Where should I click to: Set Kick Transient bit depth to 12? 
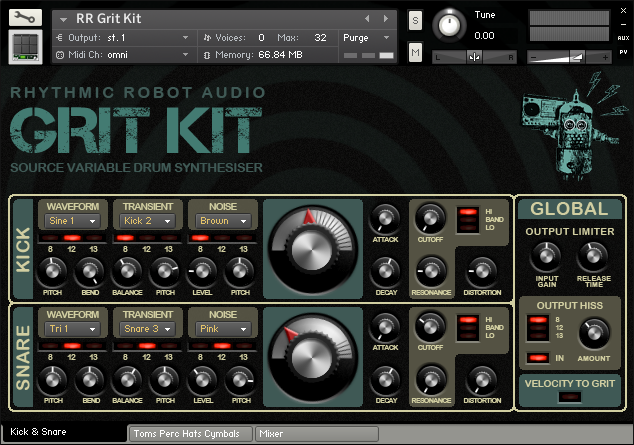[x=147, y=238]
